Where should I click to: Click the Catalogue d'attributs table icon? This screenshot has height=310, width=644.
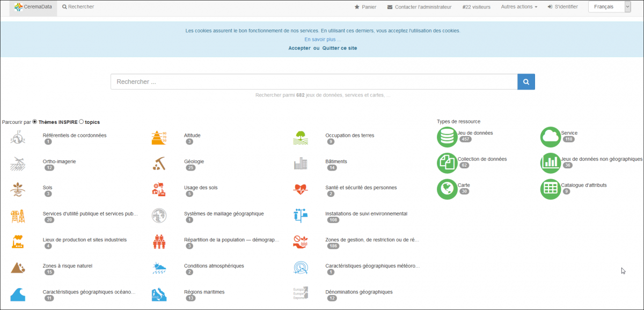(550, 189)
